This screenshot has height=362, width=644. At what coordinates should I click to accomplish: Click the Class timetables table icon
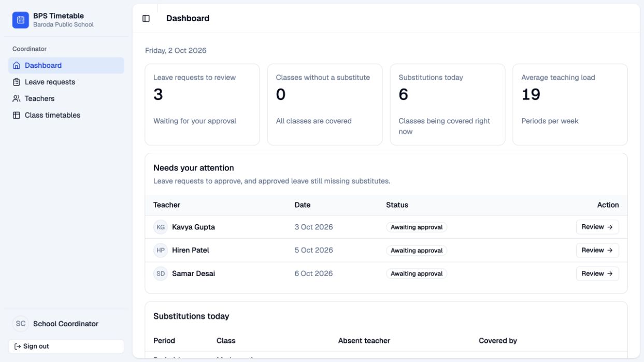click(x=17, y=115)
